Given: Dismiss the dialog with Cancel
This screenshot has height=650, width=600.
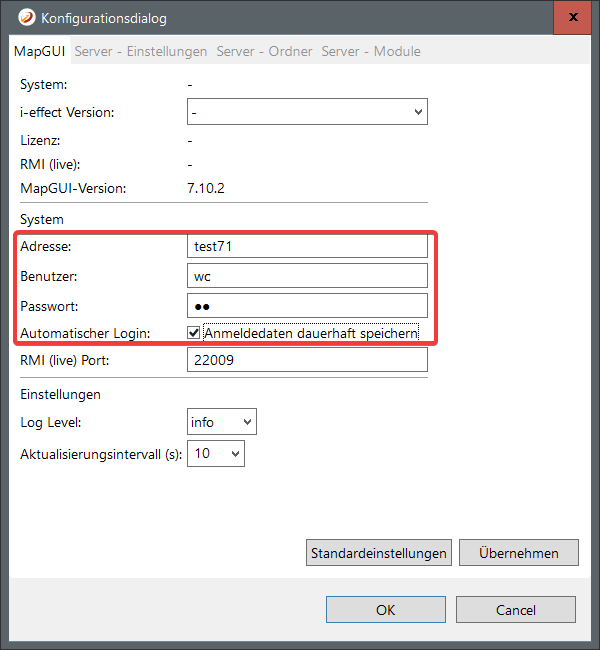Looking at the screenshot, I should point(515,609).
